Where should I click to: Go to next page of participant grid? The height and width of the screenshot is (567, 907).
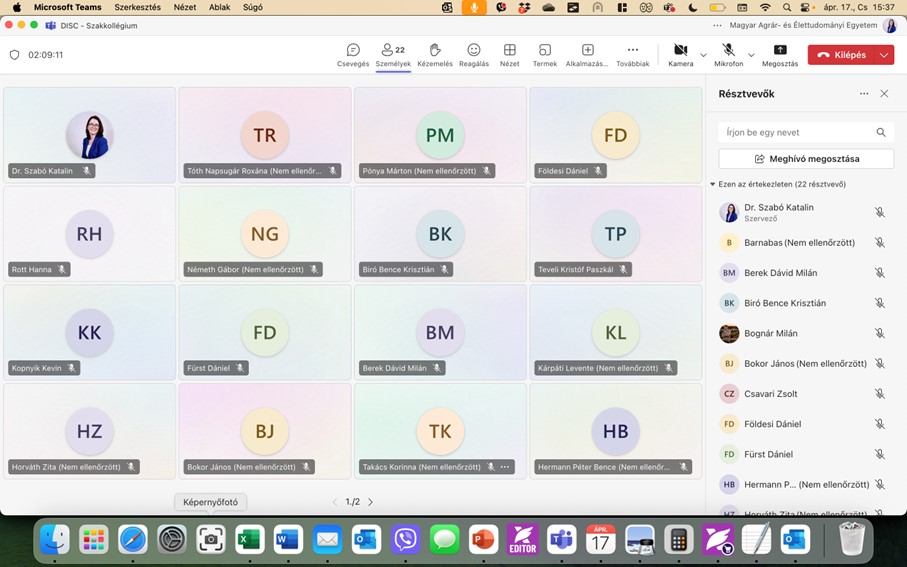[371, 502]
